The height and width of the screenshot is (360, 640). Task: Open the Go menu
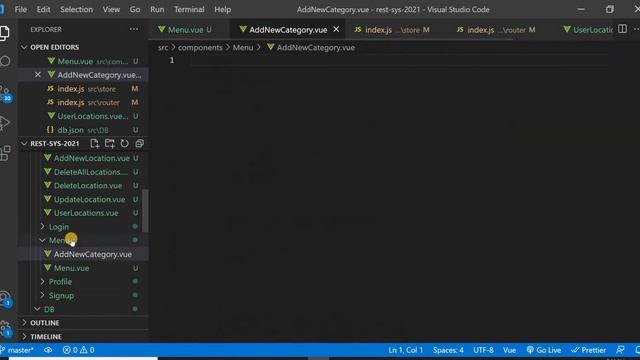tap(135, 9)
